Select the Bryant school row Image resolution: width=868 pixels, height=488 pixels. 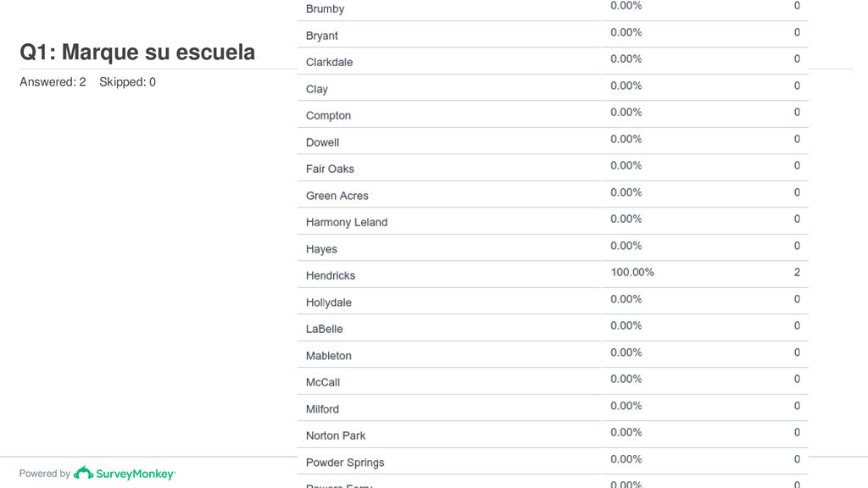click(553, 34)
